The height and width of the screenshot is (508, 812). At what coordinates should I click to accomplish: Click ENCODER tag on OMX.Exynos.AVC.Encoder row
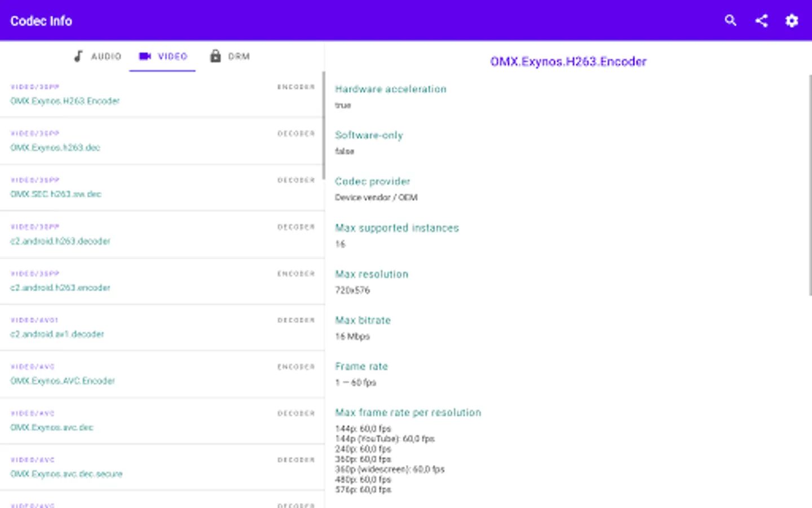(x=296, y=367)
